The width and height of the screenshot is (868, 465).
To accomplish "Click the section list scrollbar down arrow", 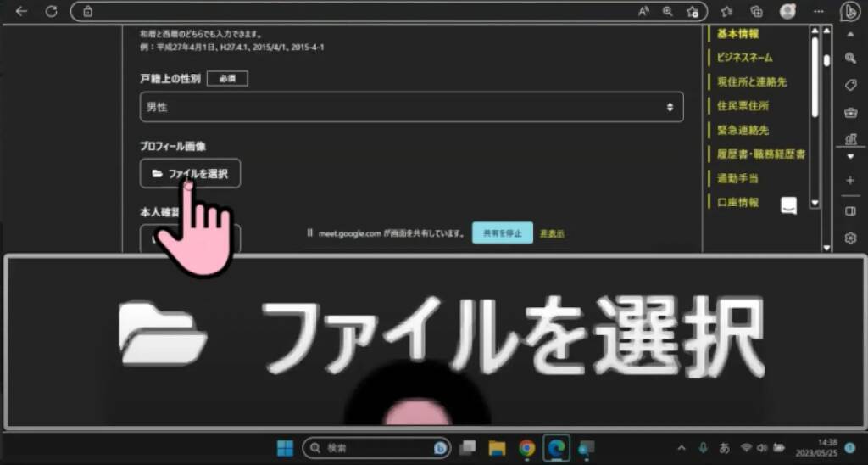I will pyautogui.click(x=815, y=204).
